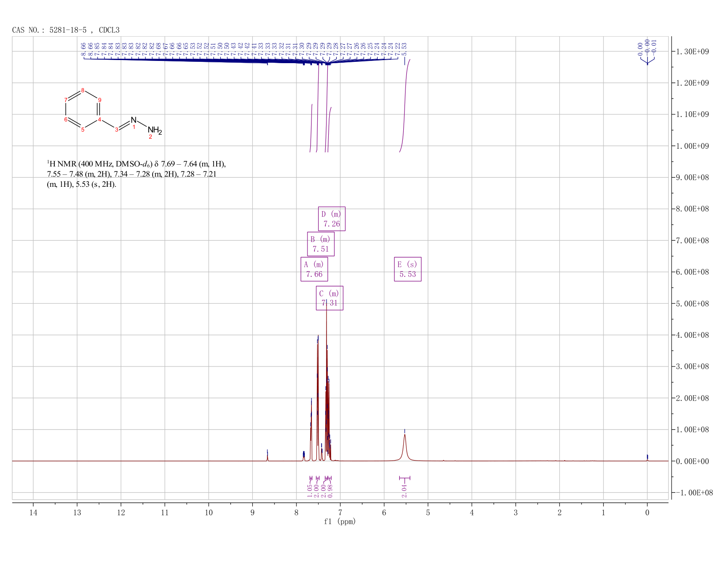Select the multiplet box D (m) 7.26
Screen dimensions: 728x563
332,219
